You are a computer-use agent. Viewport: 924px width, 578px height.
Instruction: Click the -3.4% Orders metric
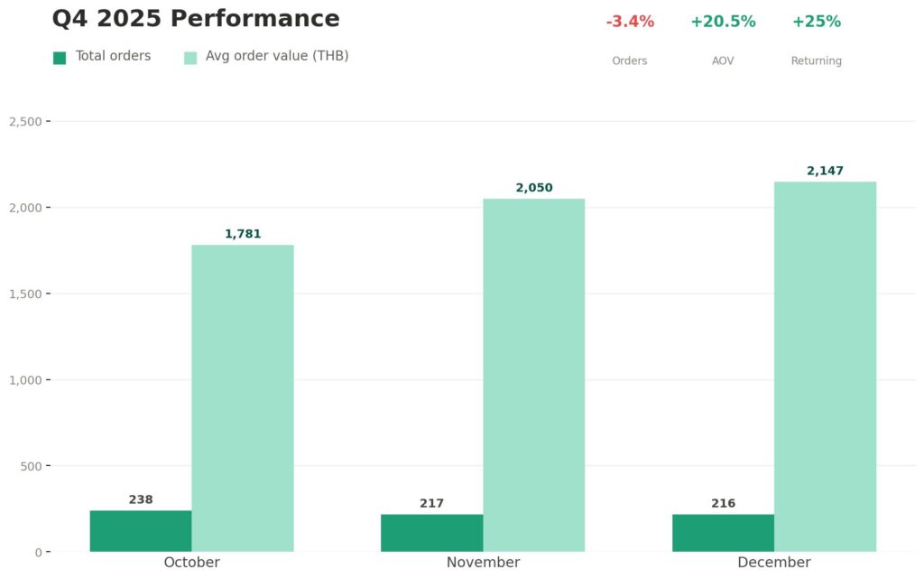[630, 40]
